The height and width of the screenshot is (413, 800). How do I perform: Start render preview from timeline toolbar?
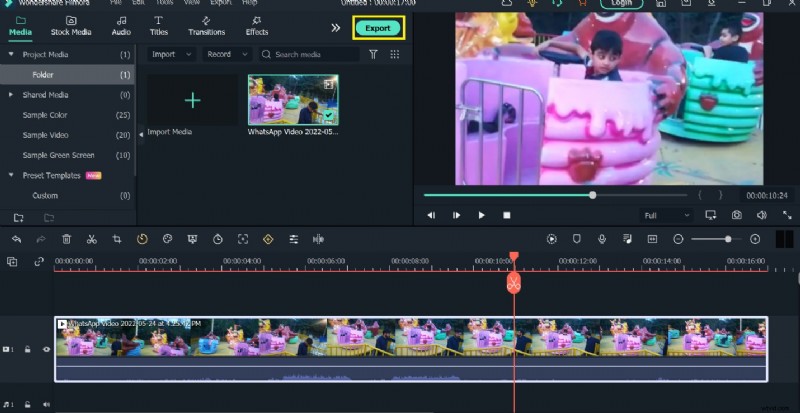552,239
